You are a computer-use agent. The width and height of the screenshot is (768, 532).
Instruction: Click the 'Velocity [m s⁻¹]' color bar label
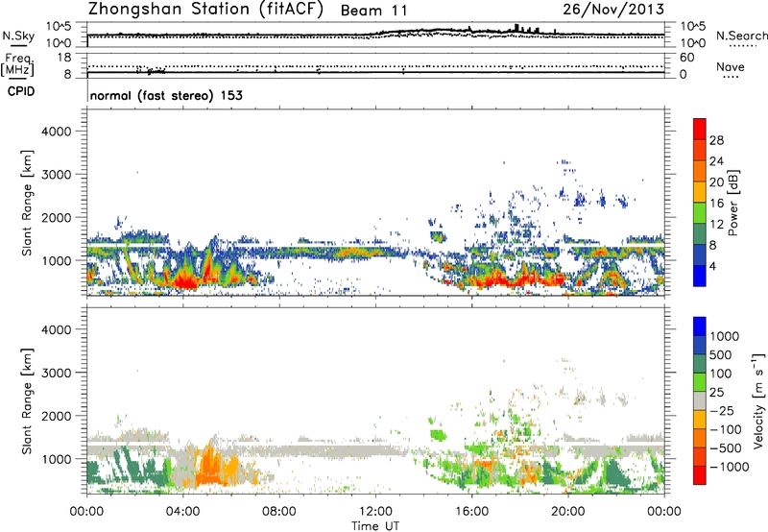pos(758,400)
